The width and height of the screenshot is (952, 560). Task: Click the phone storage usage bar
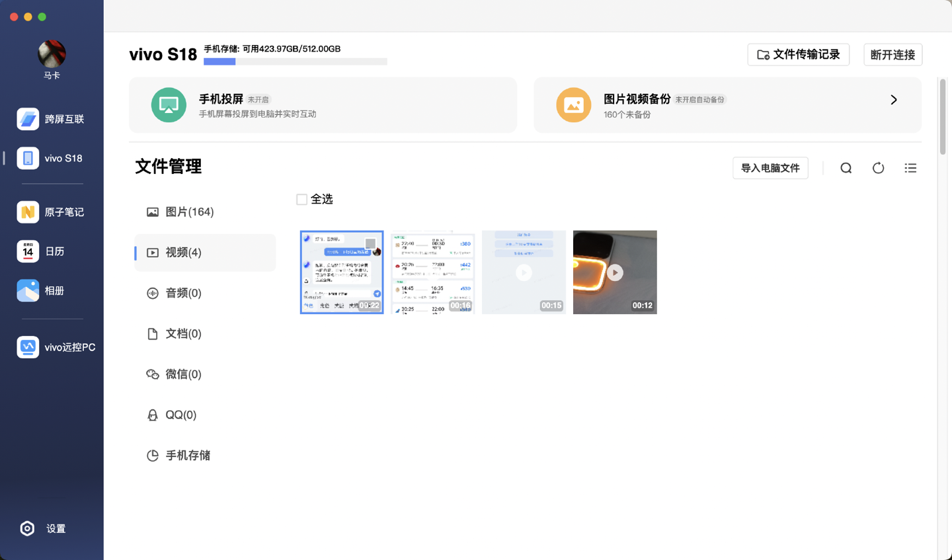click(296, 61)
